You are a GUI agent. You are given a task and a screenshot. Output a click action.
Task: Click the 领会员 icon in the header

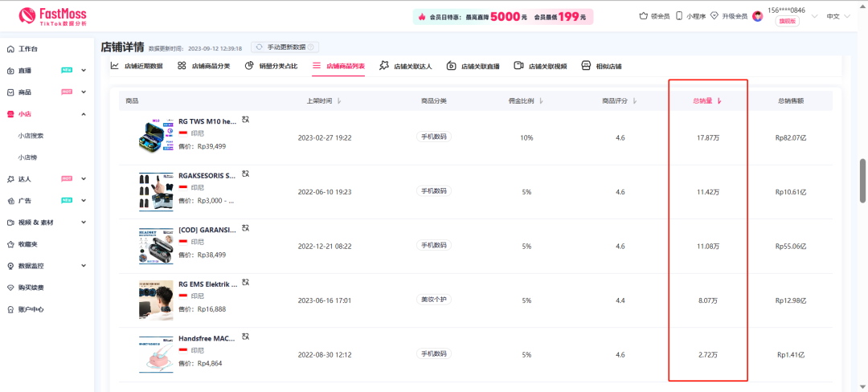(643, 16)
